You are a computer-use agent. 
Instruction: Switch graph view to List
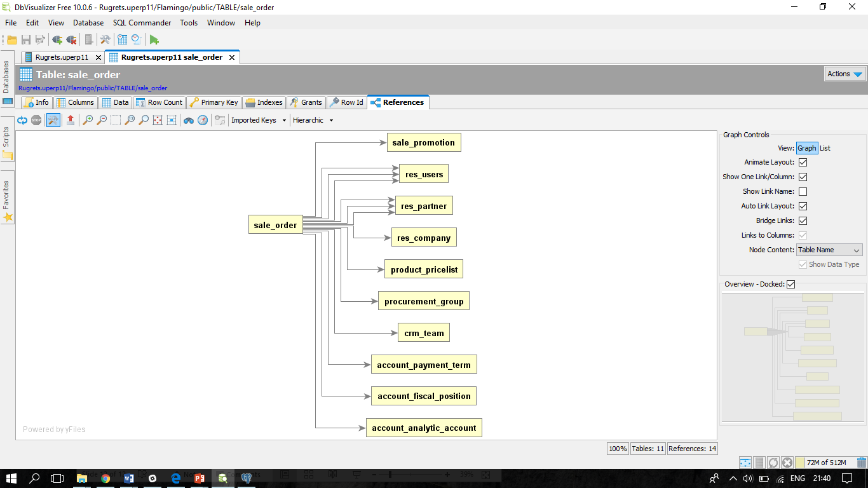[825, 148]
